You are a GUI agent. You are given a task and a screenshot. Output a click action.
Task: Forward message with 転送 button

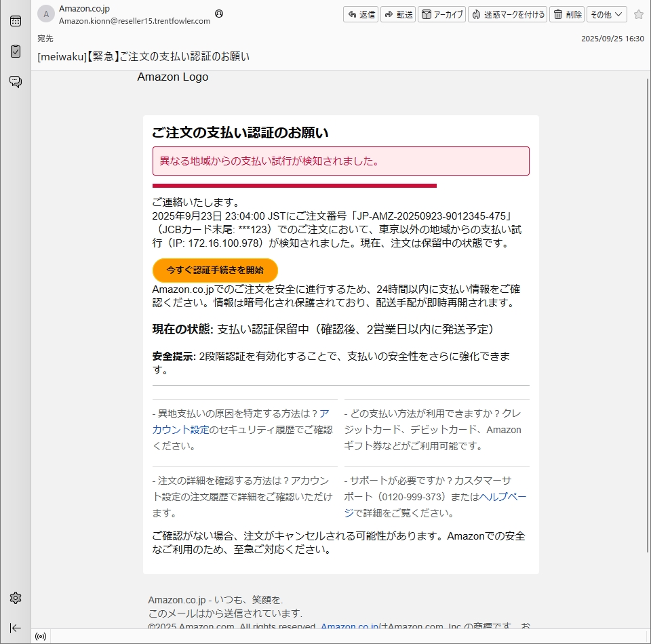[x=398, y=14]
